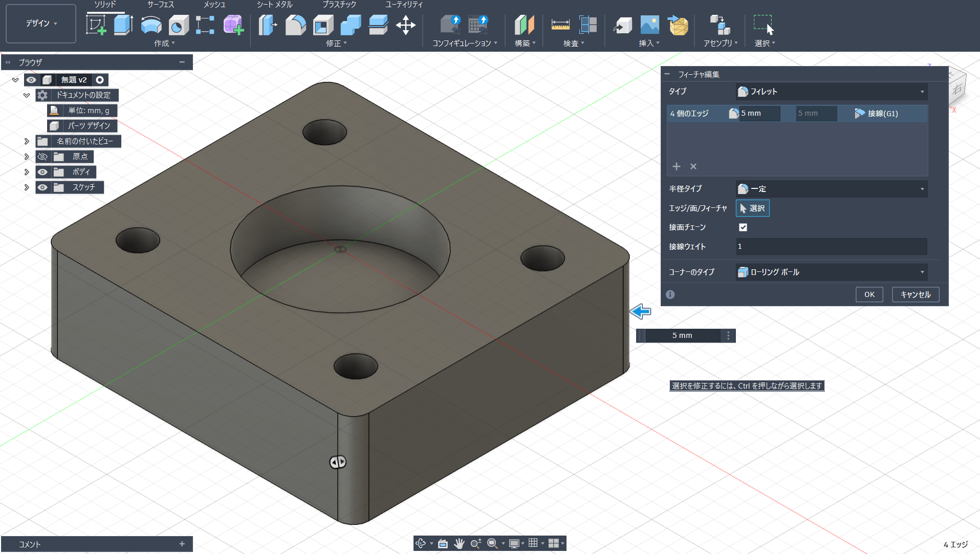Click the floating 5 mm value box
Screen dimensions: 980x554
pyautogui.click(x=683, y=335)
